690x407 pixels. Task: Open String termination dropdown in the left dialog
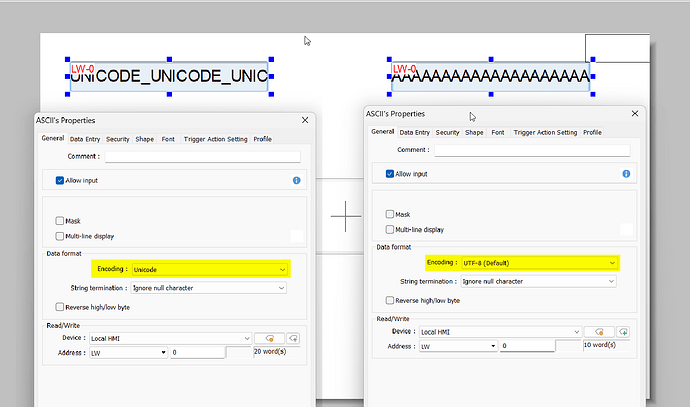[x=209, y=288]
